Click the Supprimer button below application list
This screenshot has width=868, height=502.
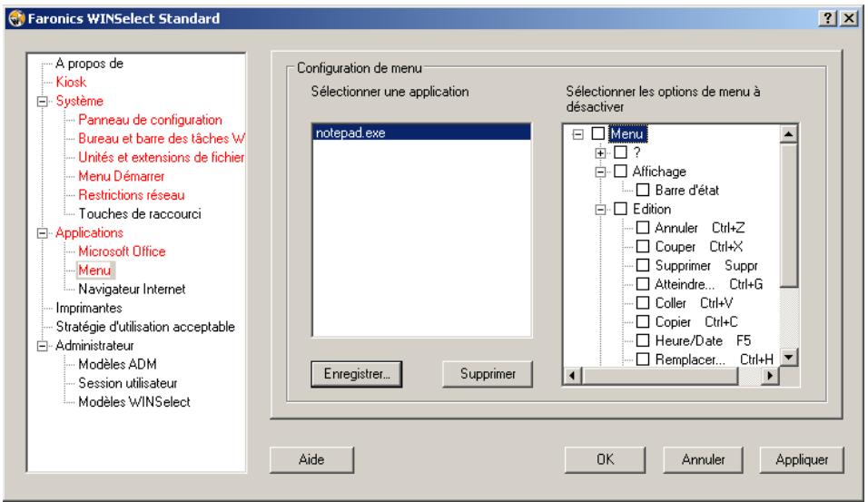click(x=488, y=374)
